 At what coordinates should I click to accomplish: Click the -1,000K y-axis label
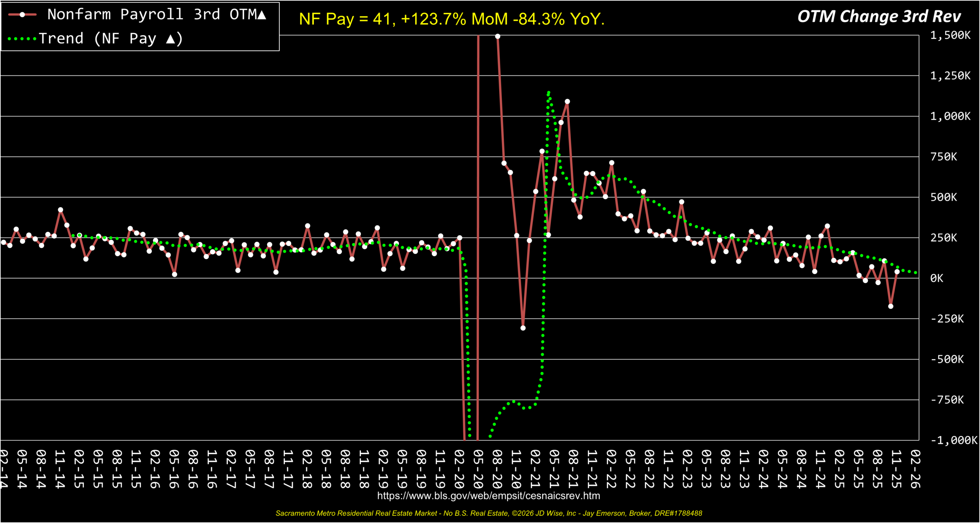click(x=953, y=440)
